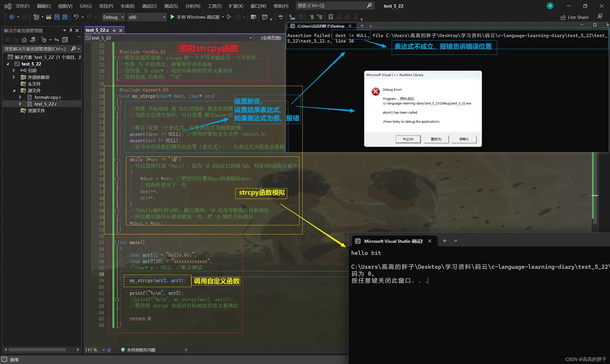Open the 视图(V) menu

[65, 6]
